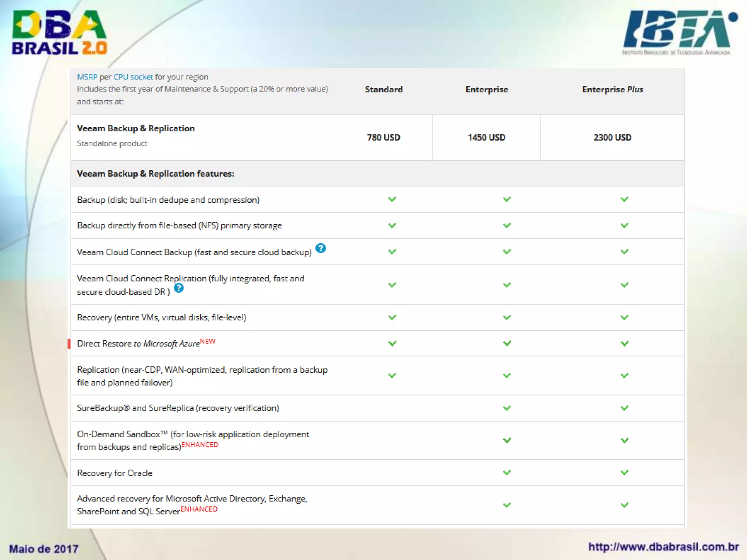Click Standard checkmark for Direct Restore to Azure

click(x=392, y=343)
